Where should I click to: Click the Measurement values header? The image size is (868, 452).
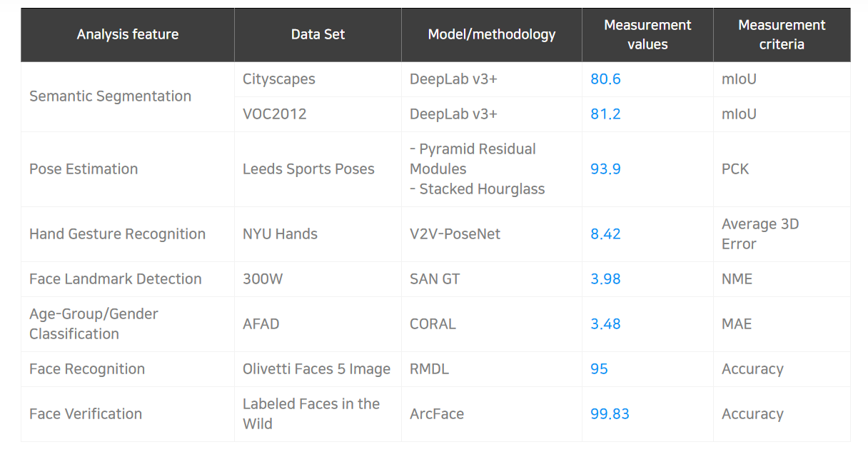tap(647, 34)
